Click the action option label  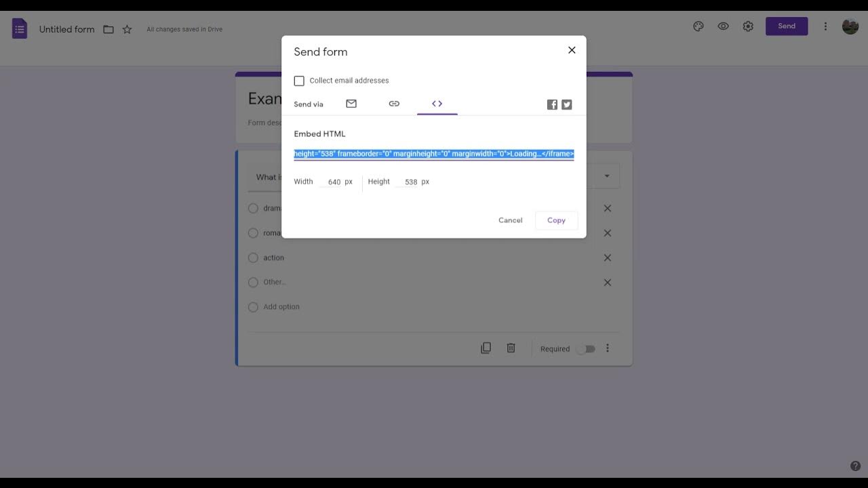coord(274,258)
